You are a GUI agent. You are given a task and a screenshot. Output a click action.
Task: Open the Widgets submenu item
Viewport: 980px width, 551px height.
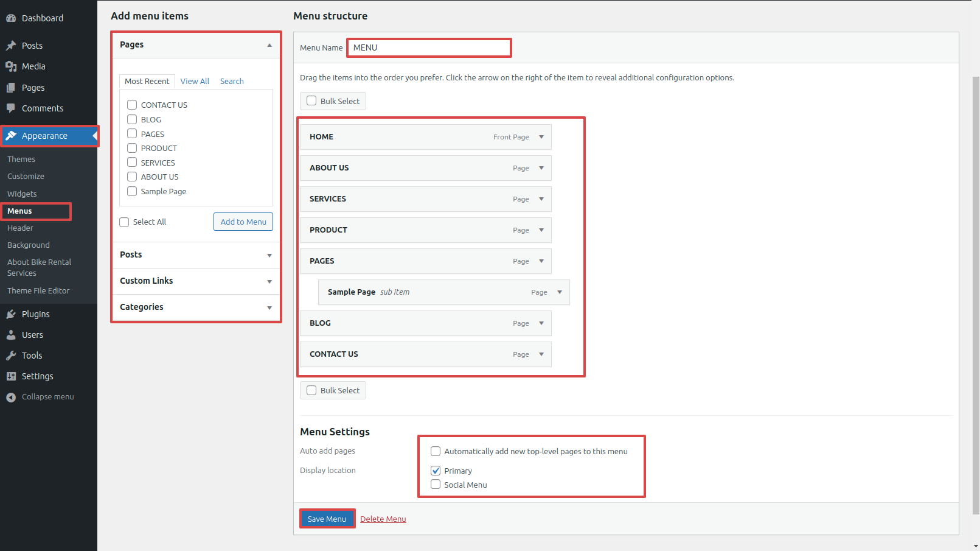22,194
